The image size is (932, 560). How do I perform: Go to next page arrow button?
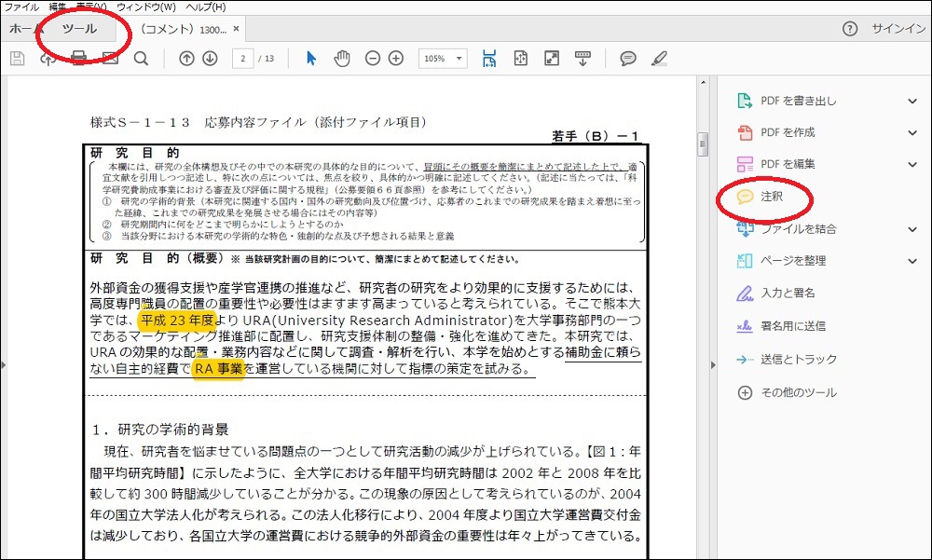click(210, 59)
